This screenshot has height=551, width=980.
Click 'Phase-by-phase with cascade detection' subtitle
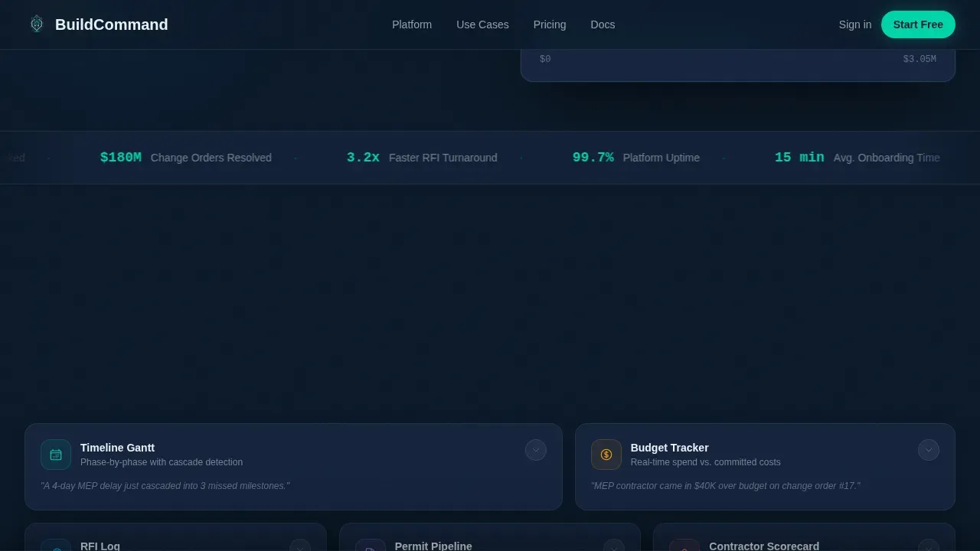[162, 462]
